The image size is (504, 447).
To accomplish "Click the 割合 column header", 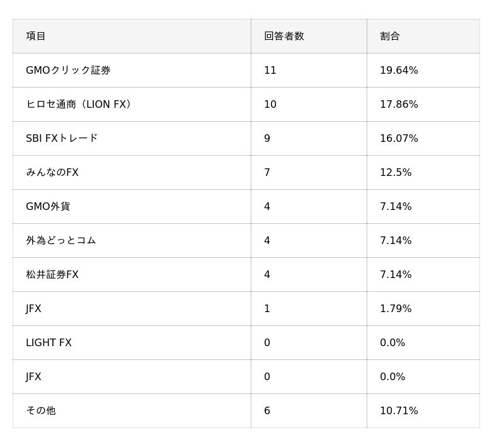I will coord(389,36).
